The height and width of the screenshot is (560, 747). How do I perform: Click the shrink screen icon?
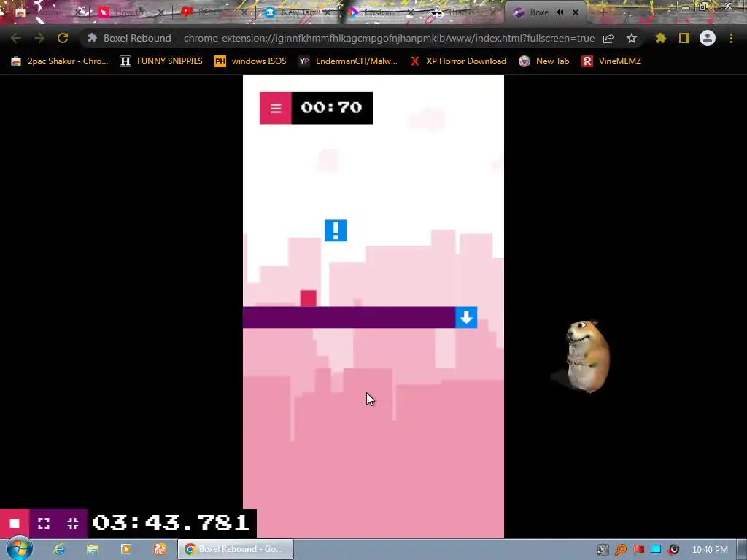pyautogui.click(x=73, y=524)
